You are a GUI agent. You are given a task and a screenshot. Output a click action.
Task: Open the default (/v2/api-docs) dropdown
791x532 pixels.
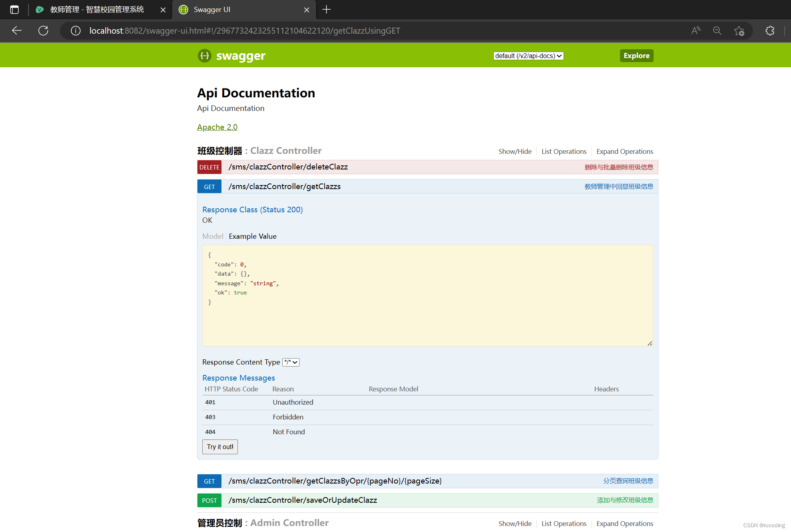[x=528, y=56]
